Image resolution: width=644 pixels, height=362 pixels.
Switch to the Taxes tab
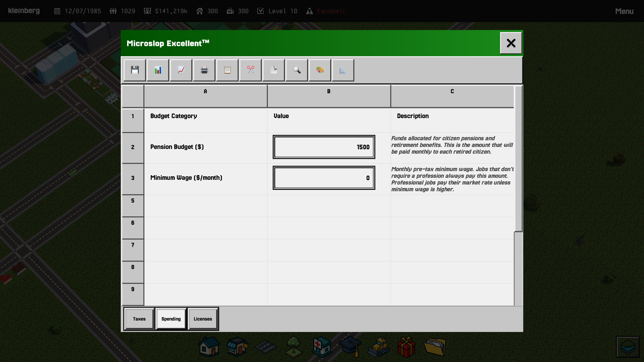click(139, 319)
